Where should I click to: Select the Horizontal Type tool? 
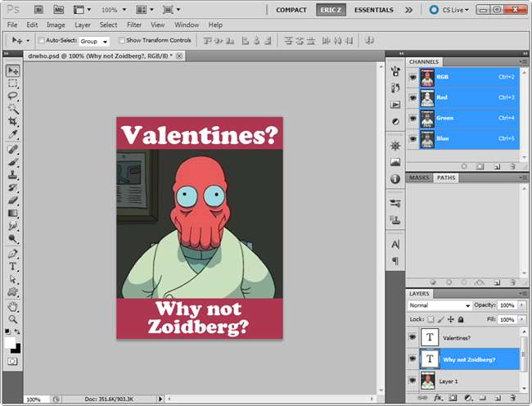(x=13, y=266)
